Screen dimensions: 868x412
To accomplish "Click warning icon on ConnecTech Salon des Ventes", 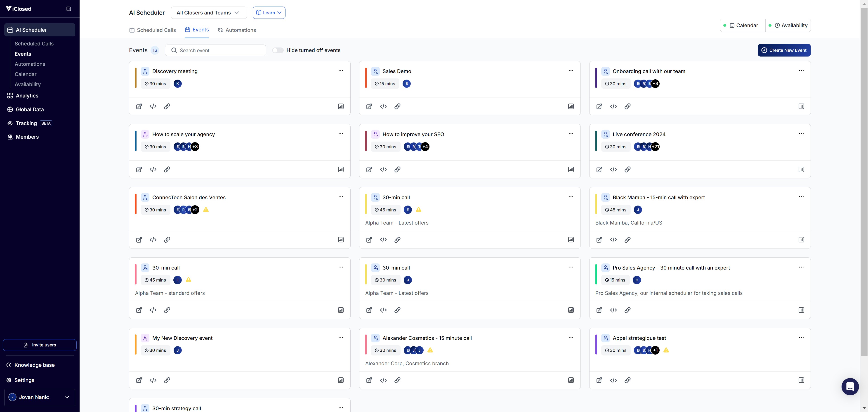I will pos(206,210).
